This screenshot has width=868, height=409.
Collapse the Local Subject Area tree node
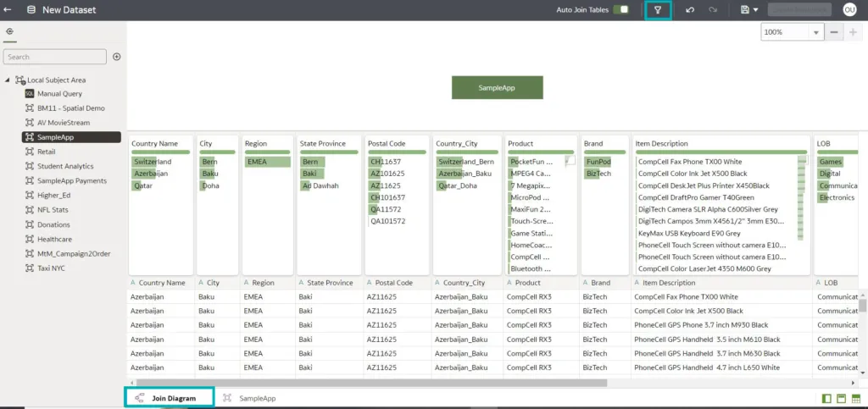(x=8, y=80)
